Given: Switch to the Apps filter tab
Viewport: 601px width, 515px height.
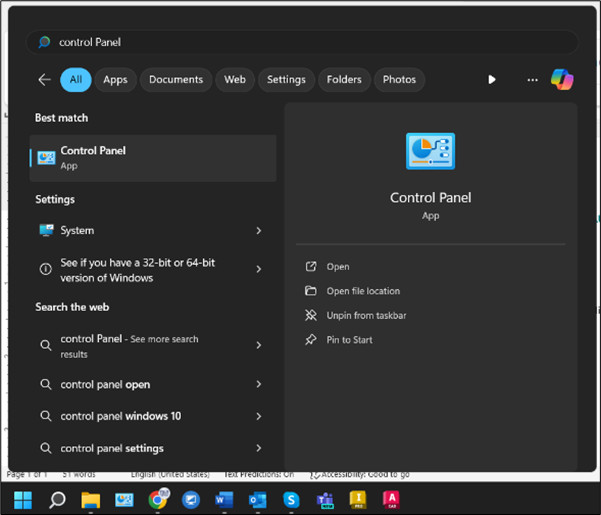Looking at the screenshot, I should coord(115,80).
